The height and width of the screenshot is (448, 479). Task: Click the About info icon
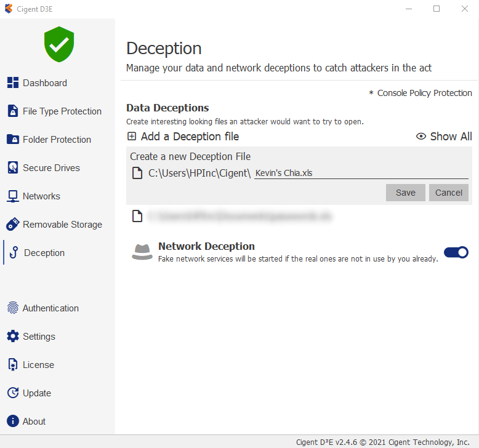click(x=13, y=421)
